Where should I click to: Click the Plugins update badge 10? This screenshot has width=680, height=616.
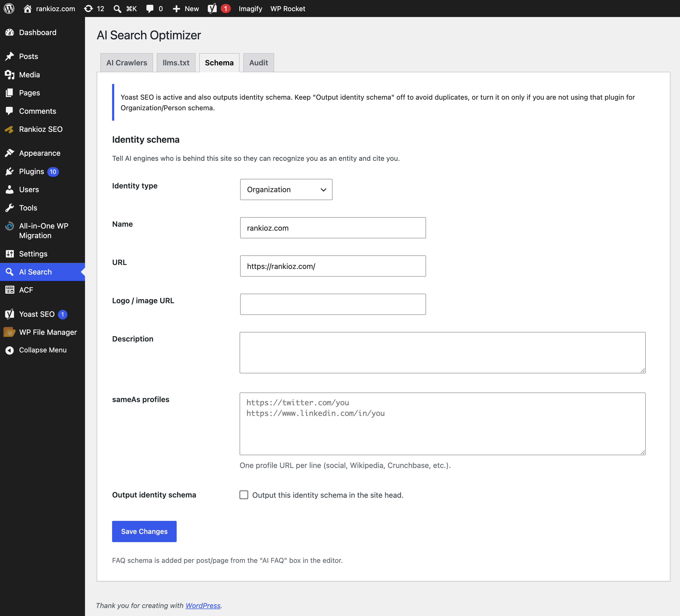click(x=53, y=171)
